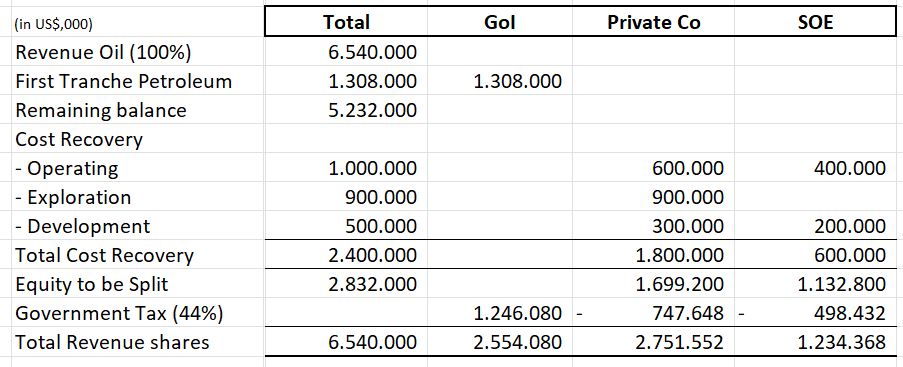This screenshot has height=367, width=903.
Task: Select Total Cost Recovery value 2.400.000
Action: tap(346, 255)
